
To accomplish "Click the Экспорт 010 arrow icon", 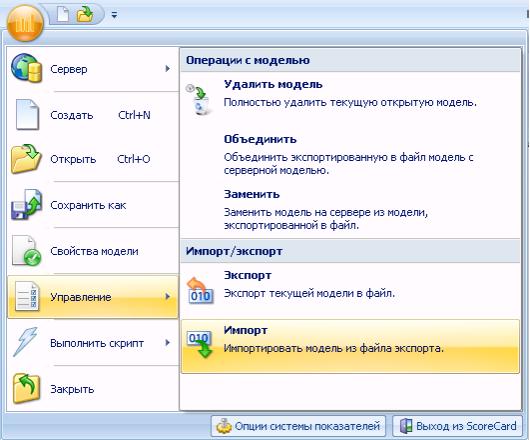I will (x=200, y=290).
